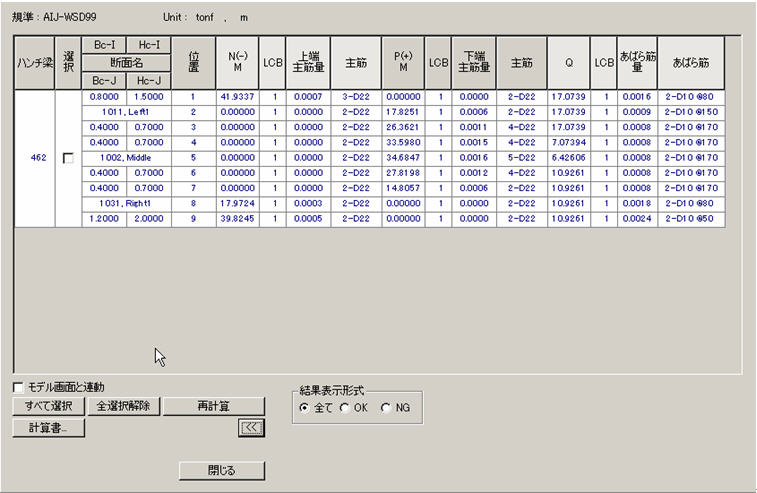This screenshot has width=757, height=493.
Task: Run 再計算 to recalculate
Action: 214,406
